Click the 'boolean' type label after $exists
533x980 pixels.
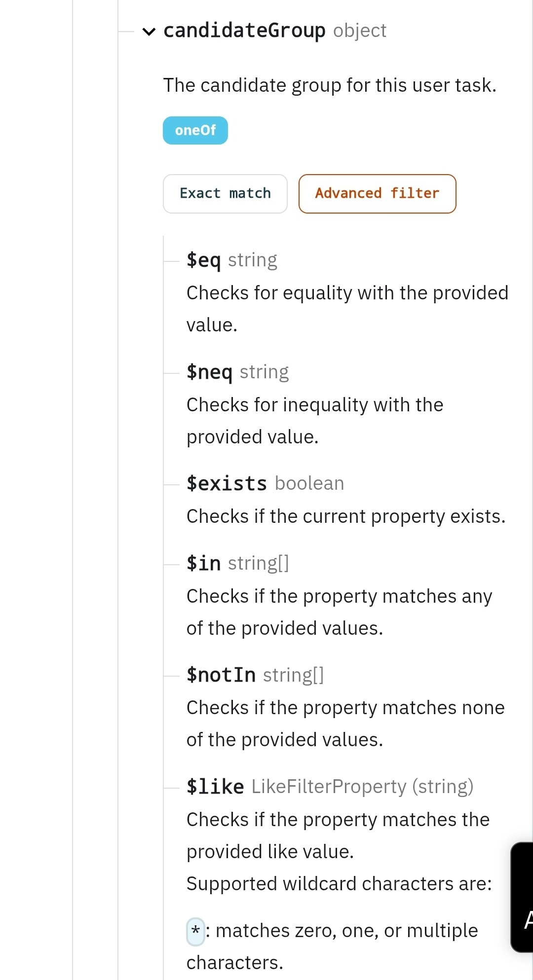pyautogui.click(x=309, y=483)
